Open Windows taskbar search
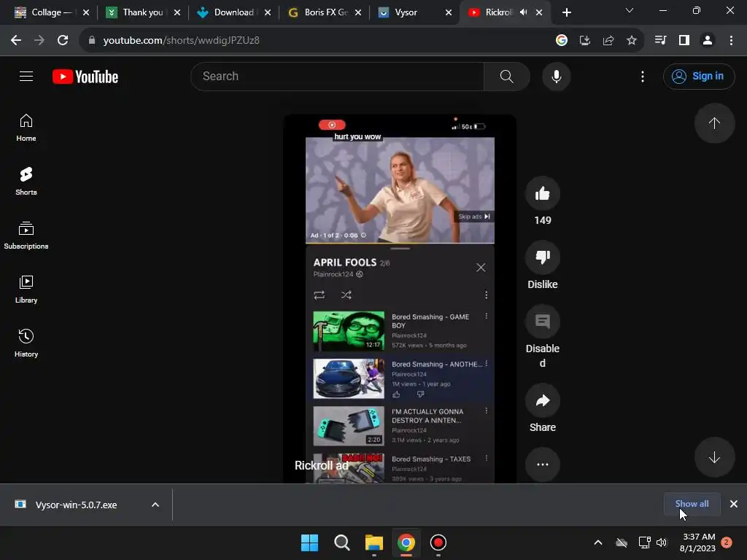This screenshot has height=560, width=747. [341, 542]
